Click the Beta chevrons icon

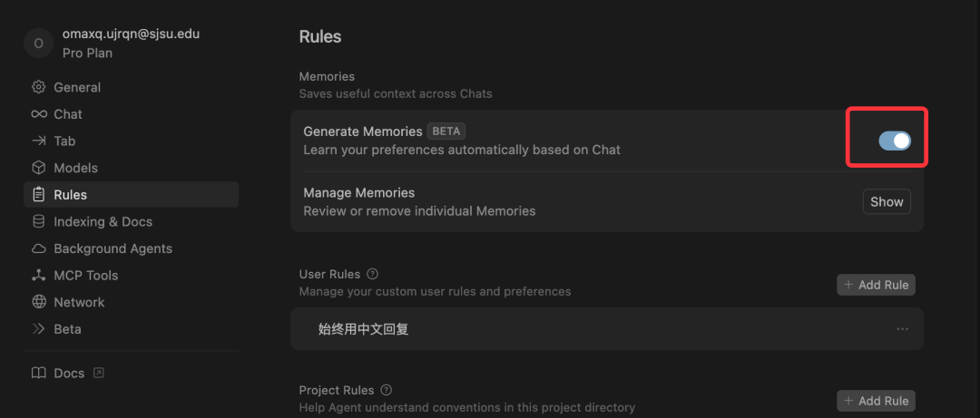39,329
